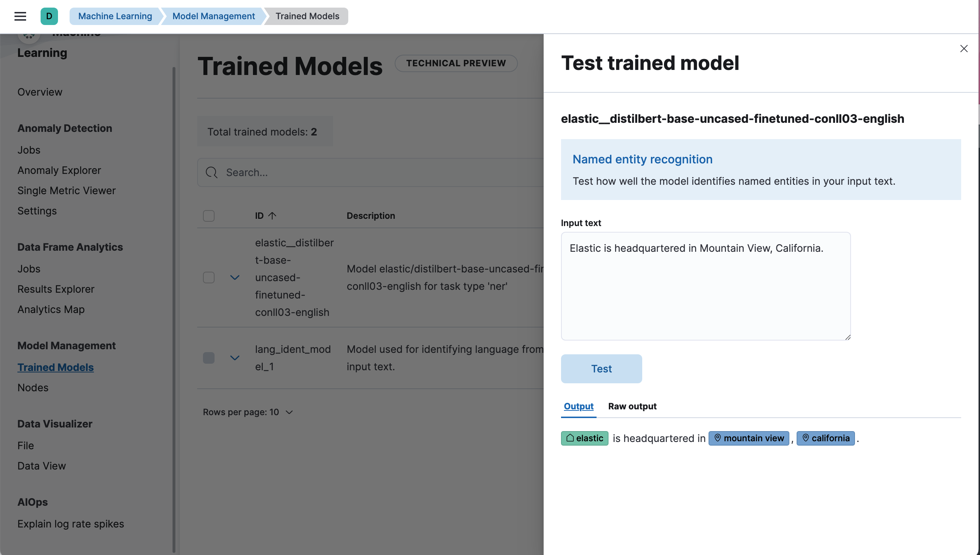This screenshot has height=555, width=980.
Task: Click the Test button
Action: tap(601, 368)
